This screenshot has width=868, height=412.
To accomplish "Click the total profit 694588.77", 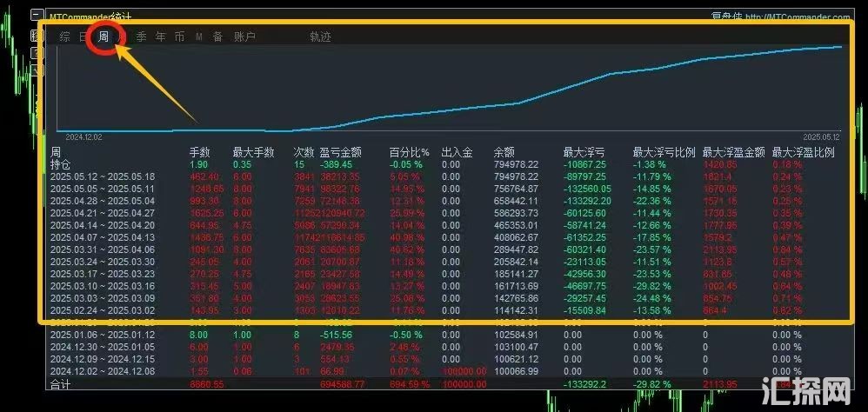I will tap(342, 384).
